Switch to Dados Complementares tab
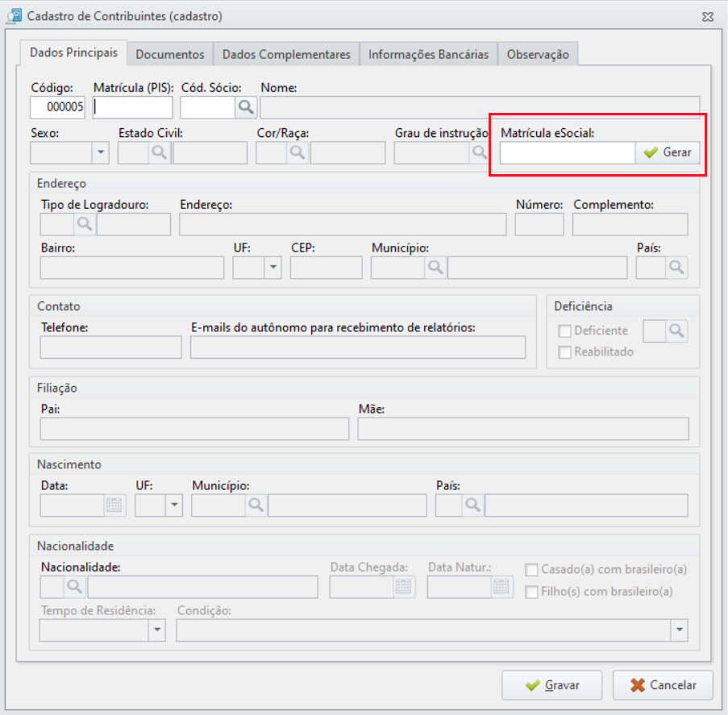 coord(286,54)
